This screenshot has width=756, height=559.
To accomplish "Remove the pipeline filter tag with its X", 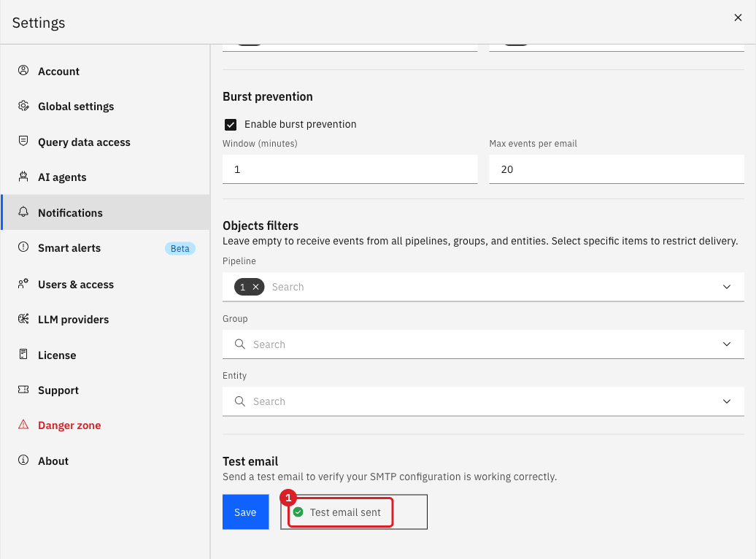I will coord(256,287).
